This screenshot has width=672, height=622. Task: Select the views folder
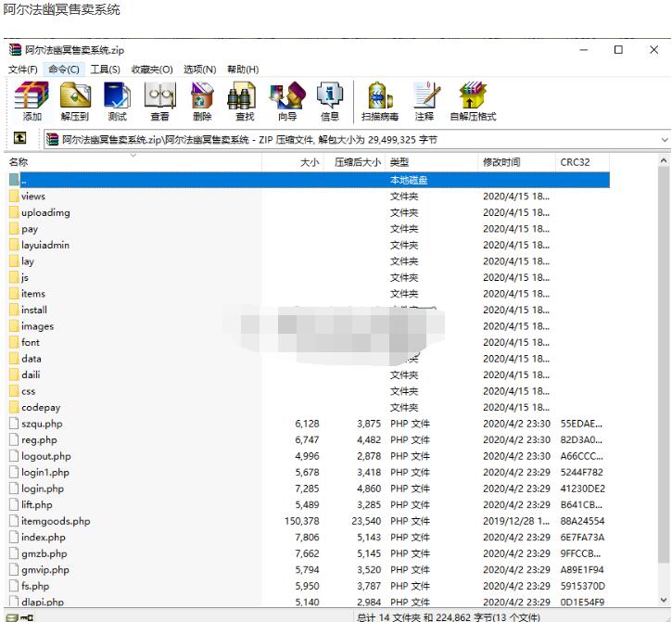(x=33, y=197)
